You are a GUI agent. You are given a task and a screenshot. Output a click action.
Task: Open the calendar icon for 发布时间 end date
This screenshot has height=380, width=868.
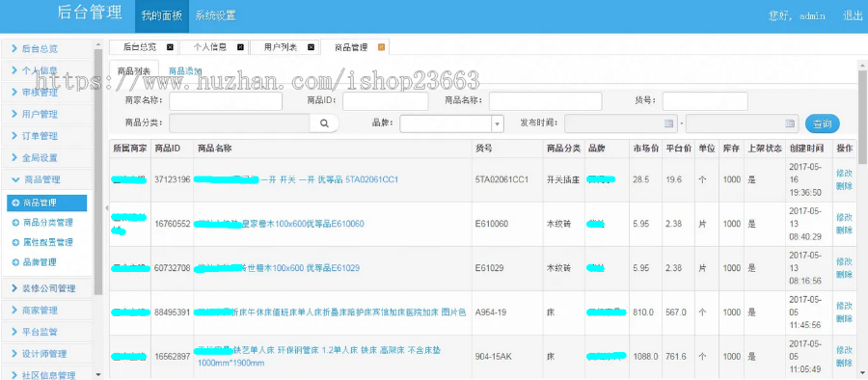pos(789,123)
